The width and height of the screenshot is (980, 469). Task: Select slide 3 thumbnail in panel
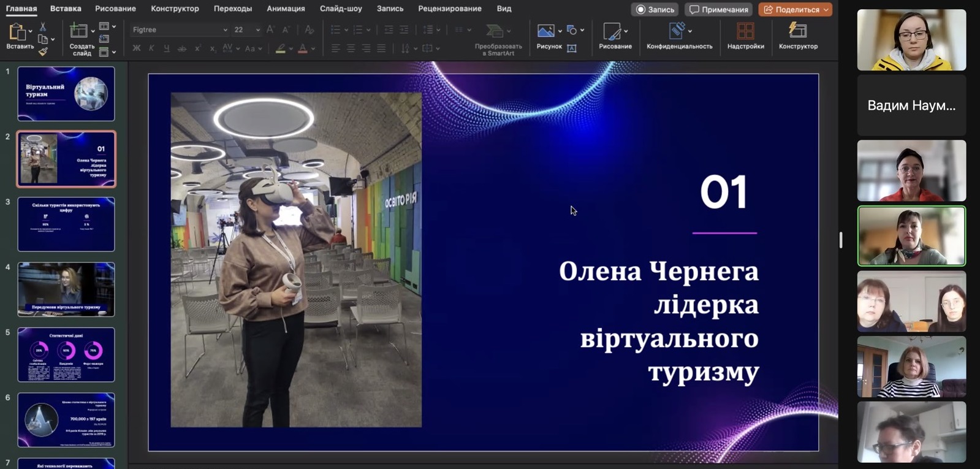point(66,224)
